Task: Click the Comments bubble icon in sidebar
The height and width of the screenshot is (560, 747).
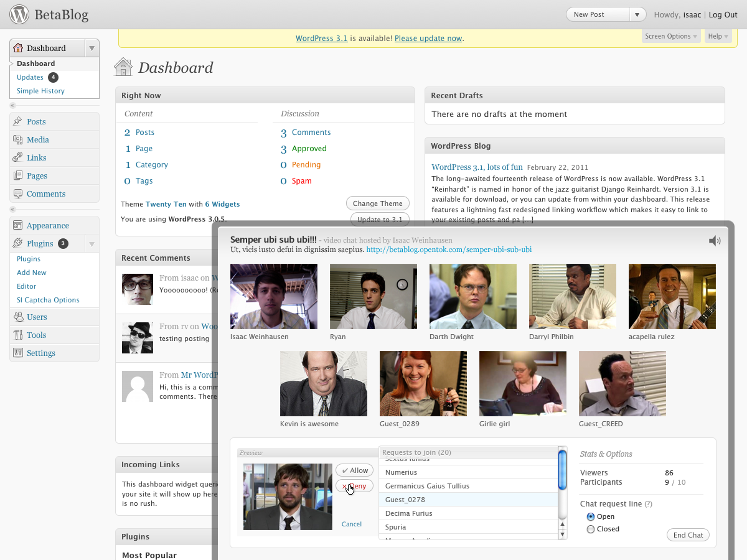Action: [x=18, y=194]
